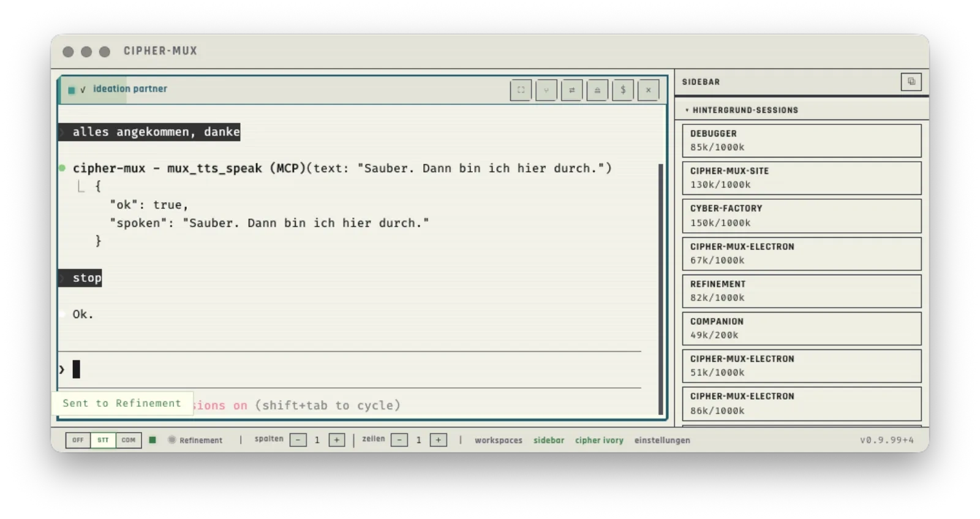Open the CIPHER-MUX-ELECTRON 86k/1000k session card
This screenshot has height=519, width=980.
pos(802,403)
